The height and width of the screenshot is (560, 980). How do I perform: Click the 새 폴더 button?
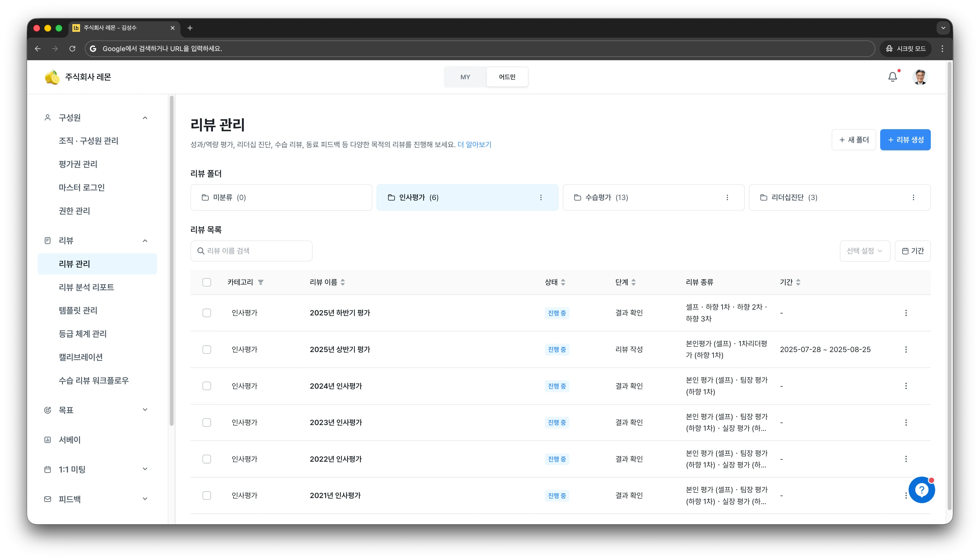853,140
